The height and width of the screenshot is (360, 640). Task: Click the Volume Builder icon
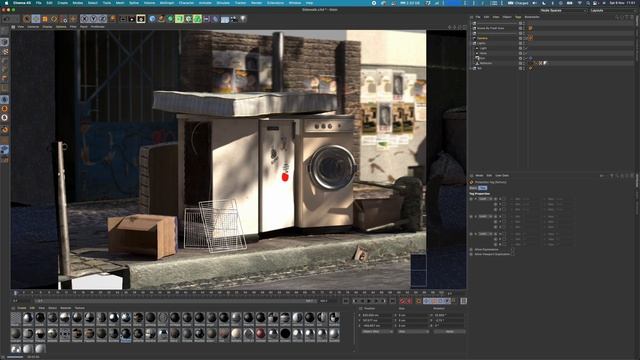(x=198, y=19)
